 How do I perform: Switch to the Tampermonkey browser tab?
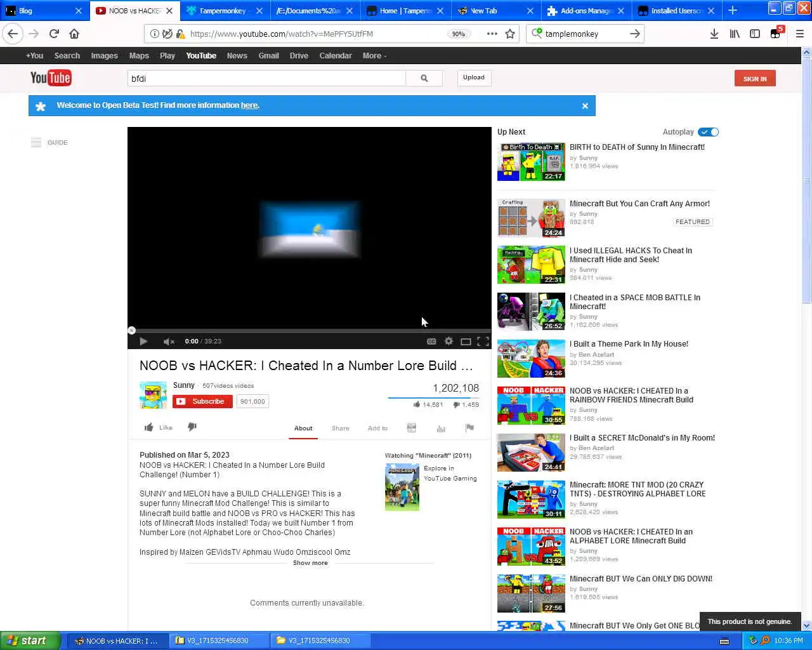pyautogui.click(x=225, y=11)
